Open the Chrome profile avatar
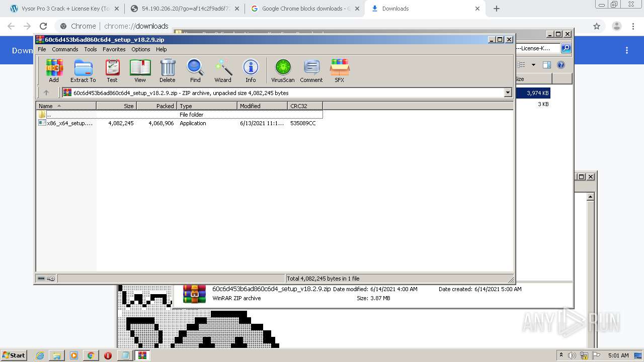The width and height of the screenshot is (644, 362). tap(616, 26)
